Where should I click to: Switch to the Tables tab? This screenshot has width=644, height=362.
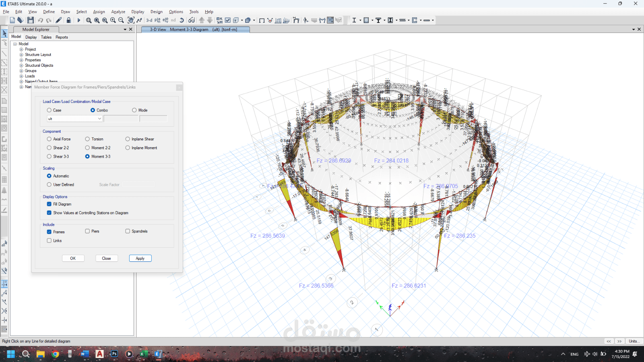pos(46,37)
